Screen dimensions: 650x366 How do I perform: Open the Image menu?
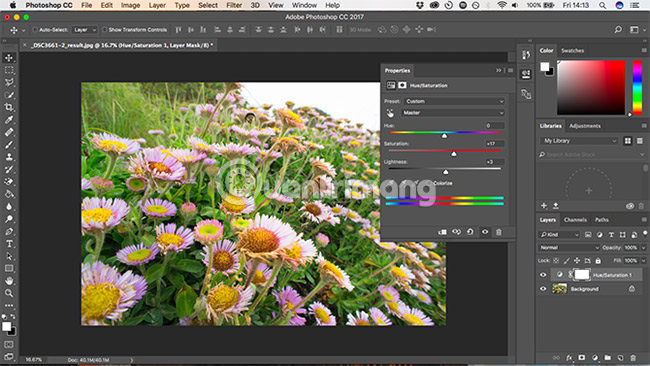[130, 5]
